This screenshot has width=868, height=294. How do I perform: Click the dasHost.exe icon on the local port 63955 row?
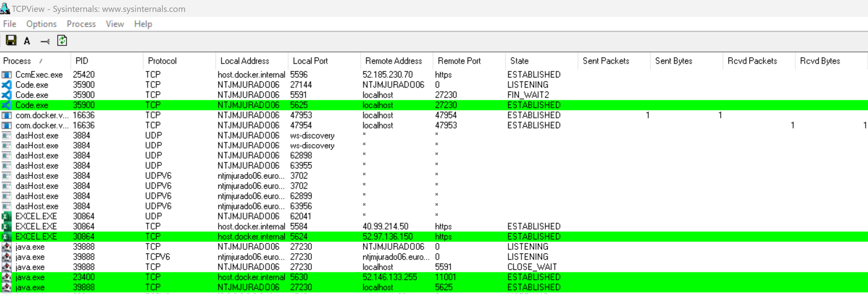(x=6, y=166)
